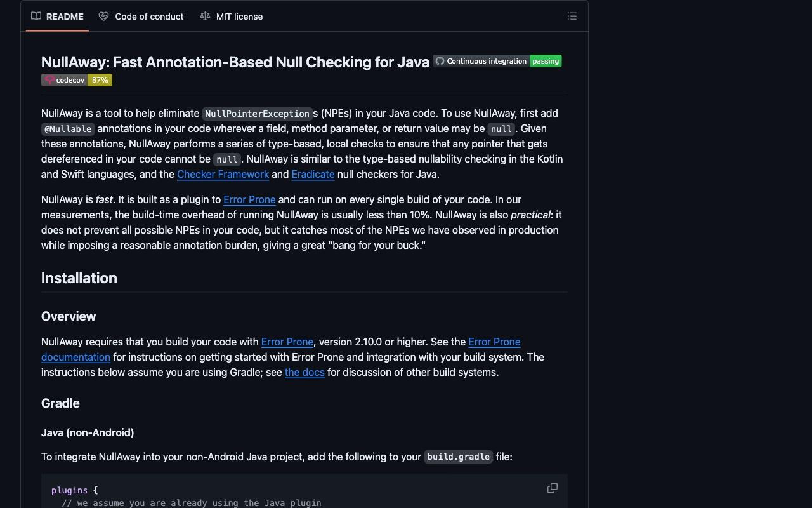Follow the Error Prone link in the Overview section

(x=287, y=342)
